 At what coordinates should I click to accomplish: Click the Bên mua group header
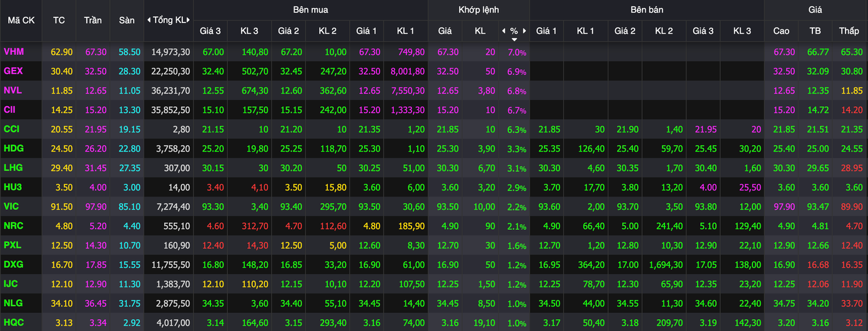point(310,10)
